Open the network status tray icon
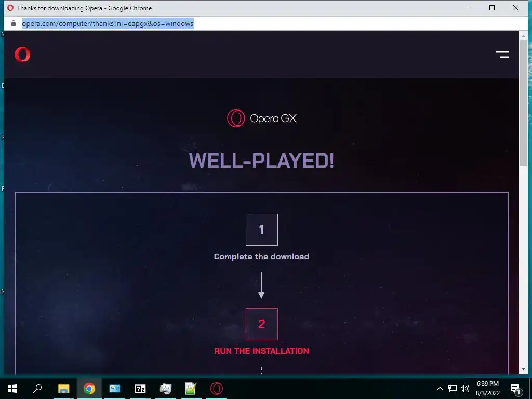 (453, 389)
